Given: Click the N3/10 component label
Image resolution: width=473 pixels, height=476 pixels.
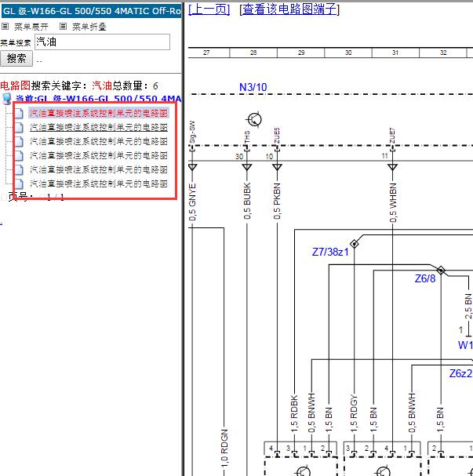Looking at the screenshot, I should click(253, 87).
